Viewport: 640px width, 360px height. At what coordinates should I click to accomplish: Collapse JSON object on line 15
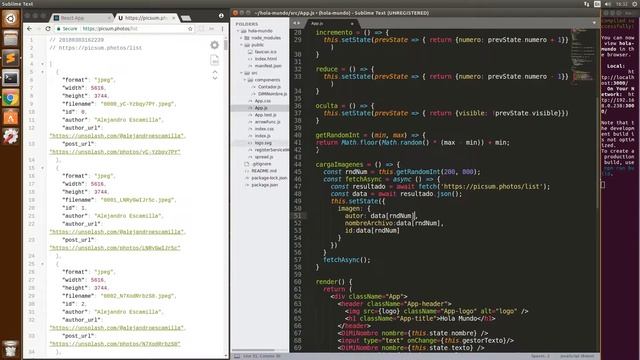click(42, 168)
